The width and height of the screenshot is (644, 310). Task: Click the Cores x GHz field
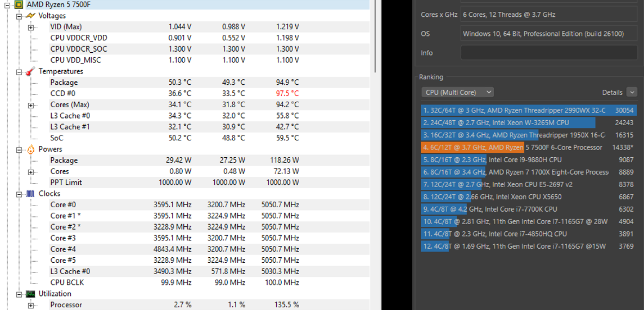tap(549, 15)
